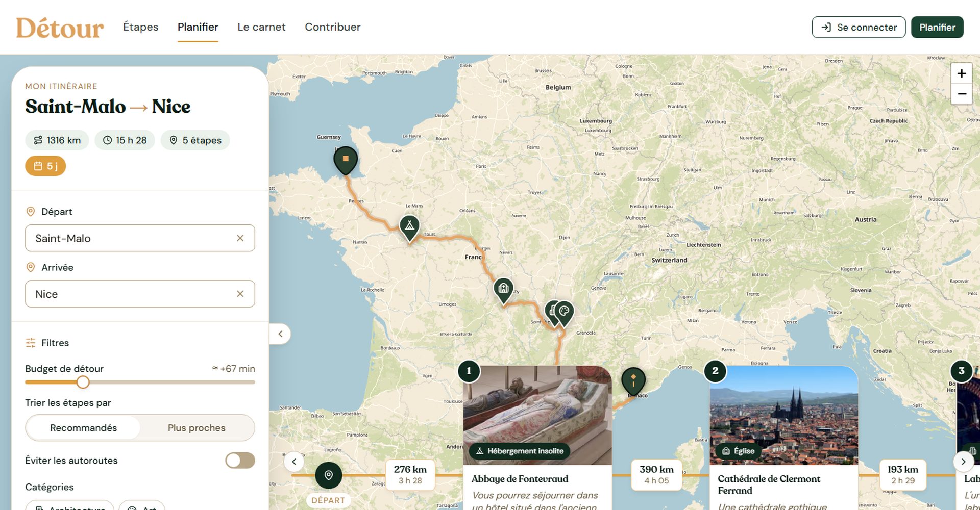980x510 pixels.
Task: Click the 5 j days badge
Action: (45, 166)
